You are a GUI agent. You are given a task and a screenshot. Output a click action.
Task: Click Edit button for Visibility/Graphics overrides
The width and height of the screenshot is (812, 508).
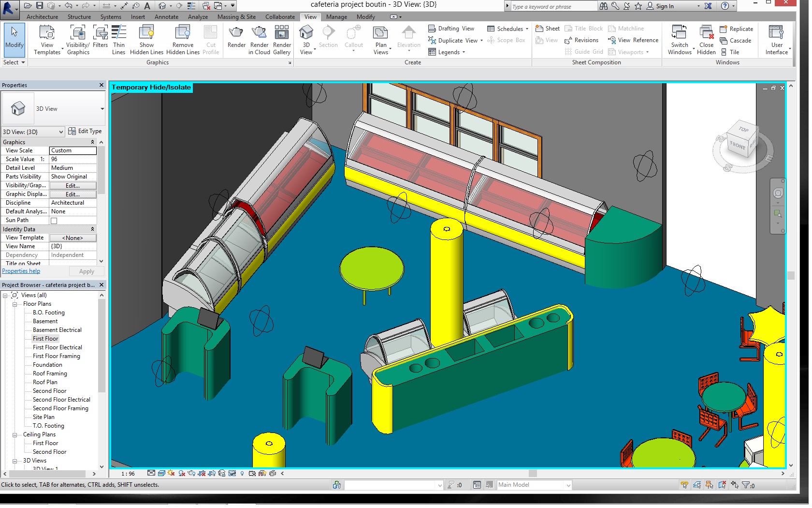click(73, 186)
